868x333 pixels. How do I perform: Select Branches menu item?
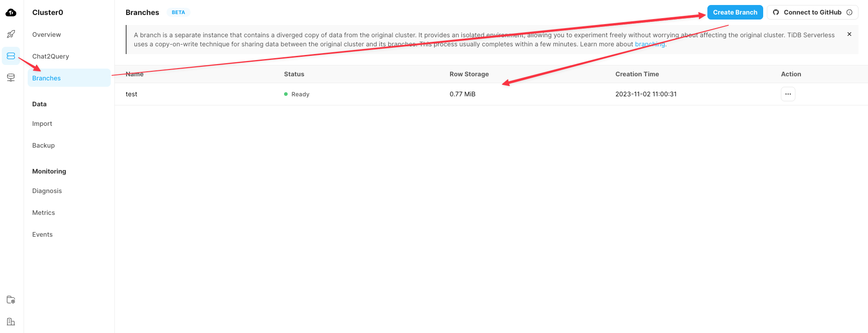pyautogui.click(x=69, y=78)
